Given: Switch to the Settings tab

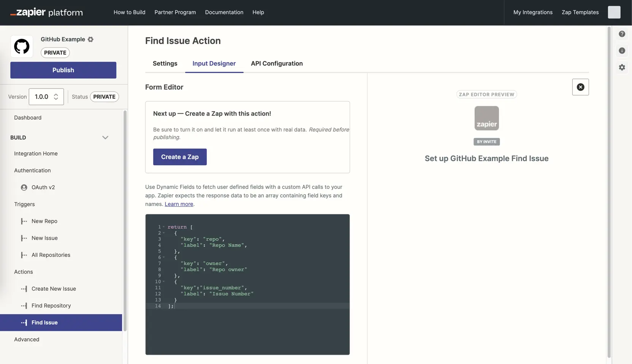Looking at the screenshot, I should [165, 63].
